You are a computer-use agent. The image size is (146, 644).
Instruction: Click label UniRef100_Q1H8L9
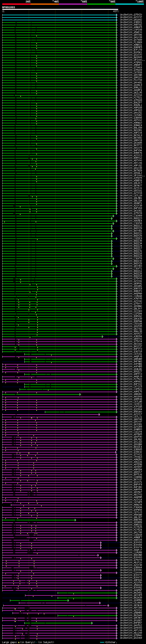pyautogui.click(x=131, y=85)
